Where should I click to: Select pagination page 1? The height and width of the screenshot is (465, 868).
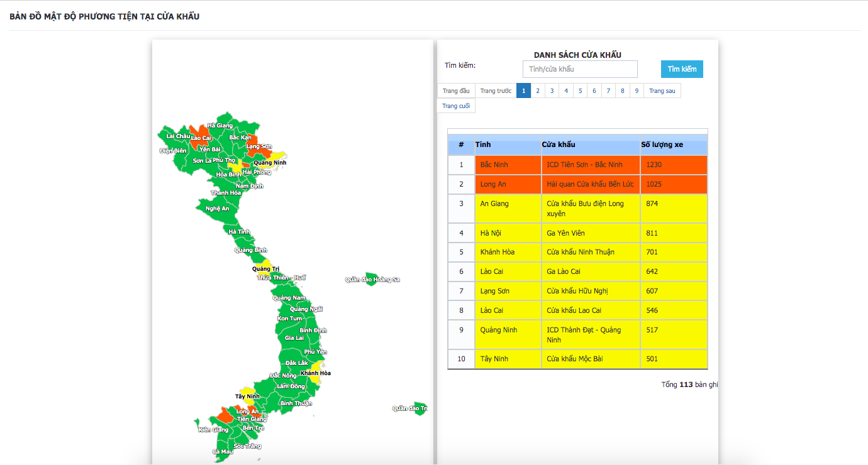[x=524, y=91]
